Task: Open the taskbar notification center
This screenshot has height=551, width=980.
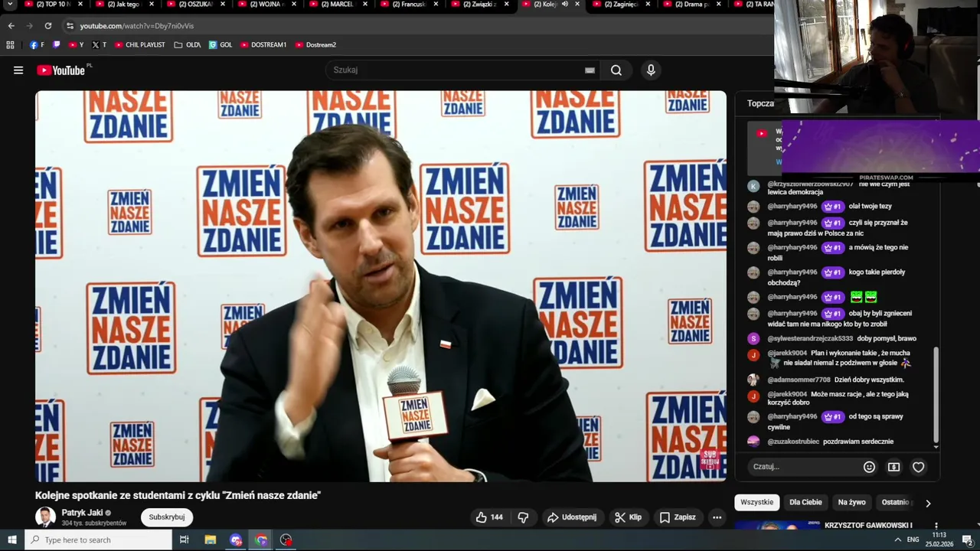Action: (x=967, y=540)
